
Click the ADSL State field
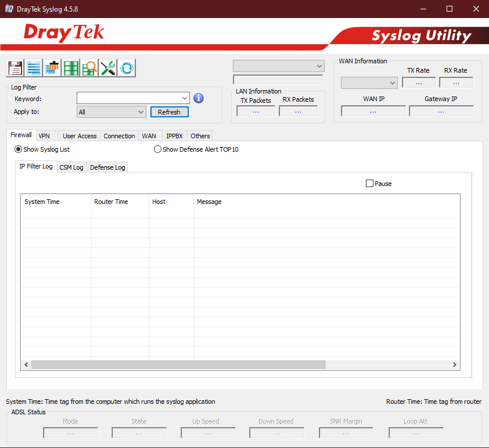tap(139, 433)
